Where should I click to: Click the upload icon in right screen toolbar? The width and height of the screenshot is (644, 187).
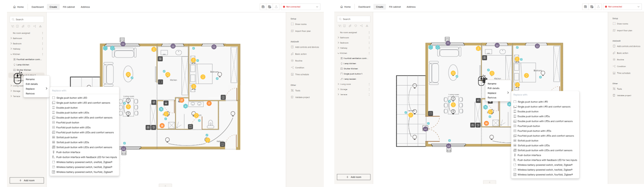[x=598, y=7]
